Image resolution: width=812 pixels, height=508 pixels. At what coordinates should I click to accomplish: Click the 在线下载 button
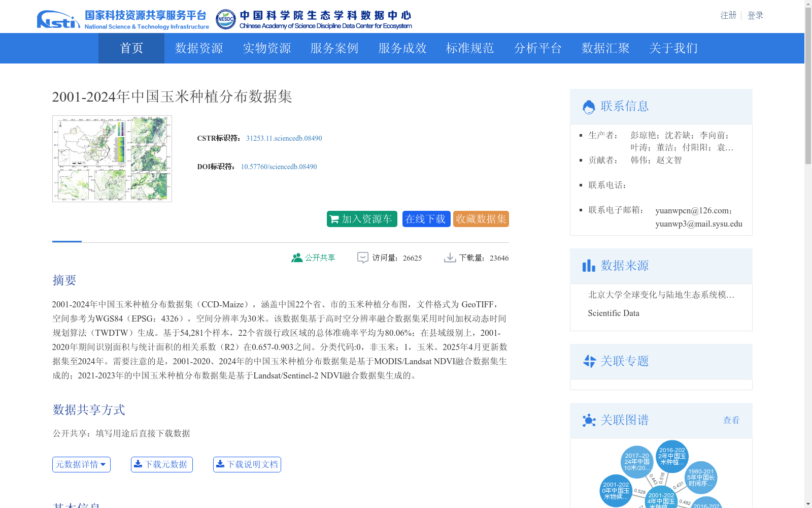(426, 219)
